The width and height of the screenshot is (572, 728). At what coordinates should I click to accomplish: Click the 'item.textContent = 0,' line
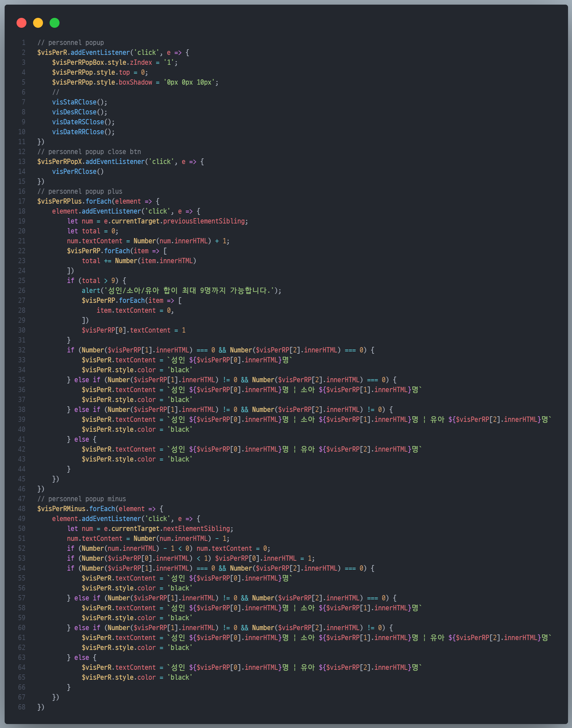135,310
